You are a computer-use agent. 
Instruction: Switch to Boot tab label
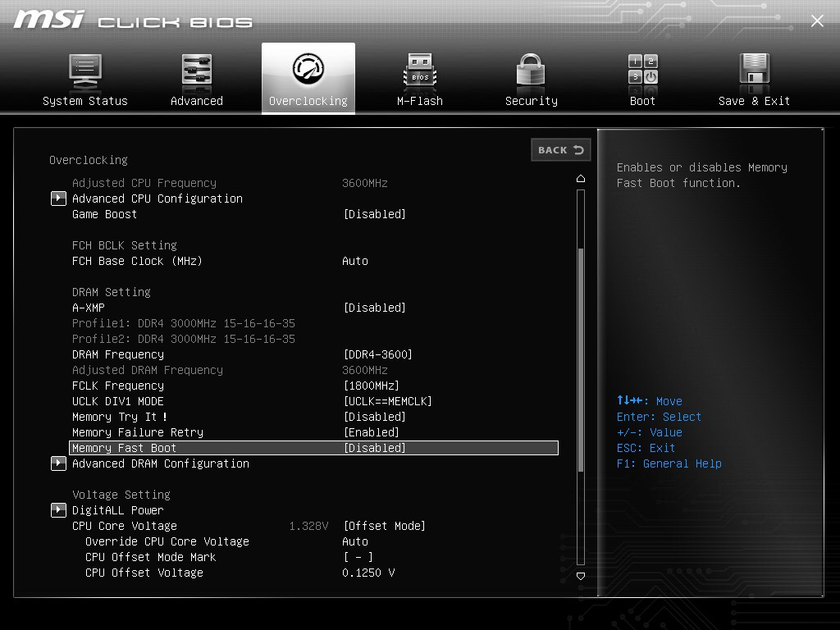pos(642,101)
